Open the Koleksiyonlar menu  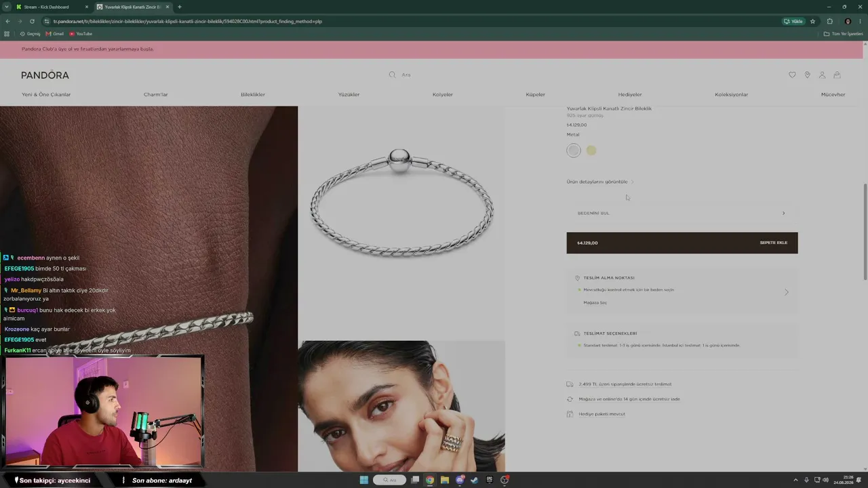pyautogui.click(x=732, y=95)
